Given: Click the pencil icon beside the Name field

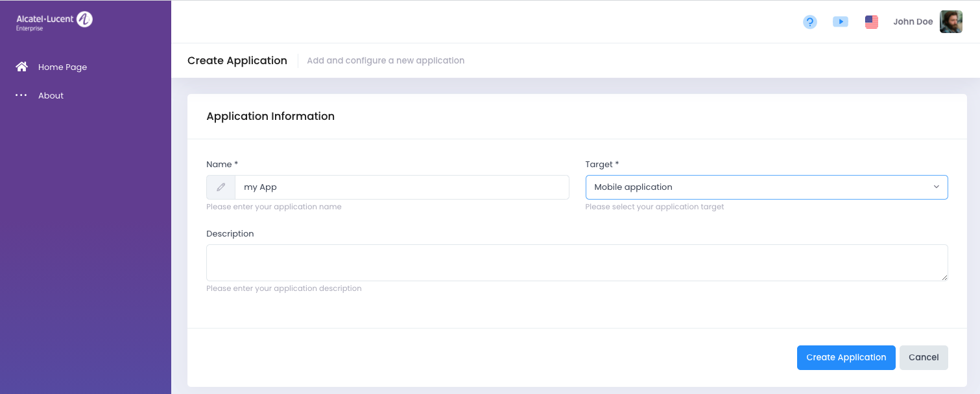Looking at the screenshot, I should [221, 187].
